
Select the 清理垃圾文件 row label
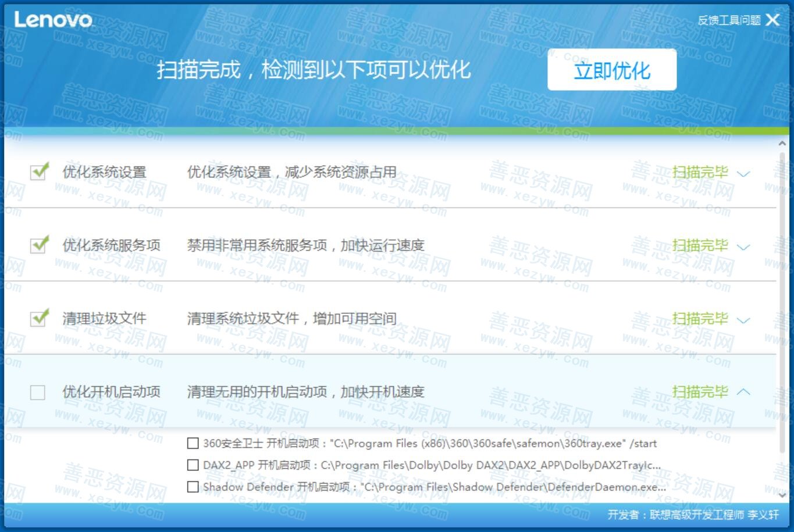pos(104,319)
